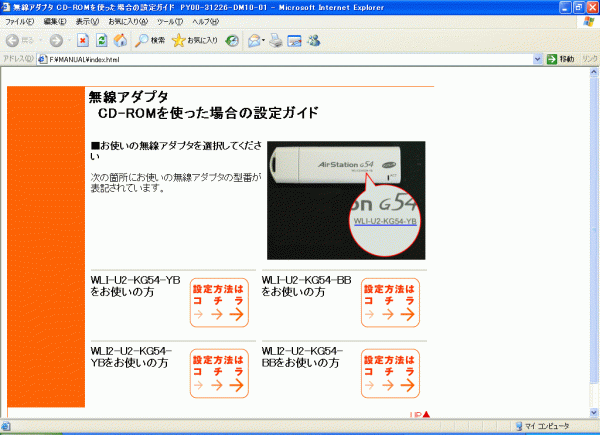This screenshot has height=435, width=600.
Task: Click the vertical scrollbar down arrow
Action: 594,412
